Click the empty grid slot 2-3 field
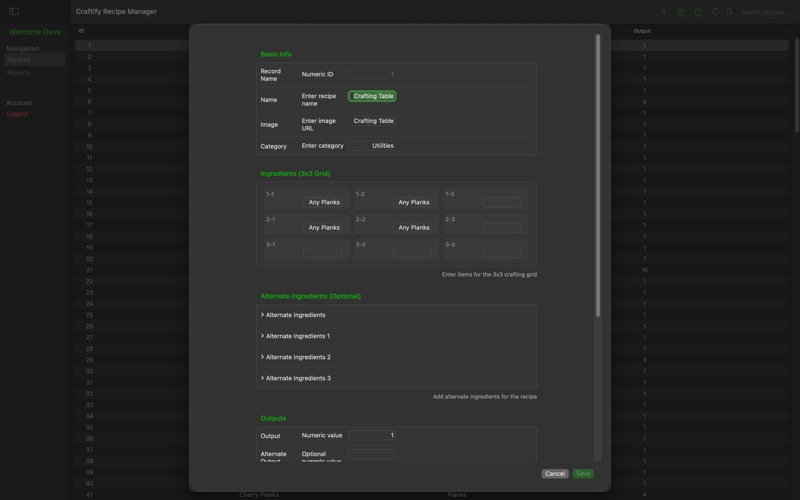The width and height of the screenshot is (800, 500). tap(502, 228)
